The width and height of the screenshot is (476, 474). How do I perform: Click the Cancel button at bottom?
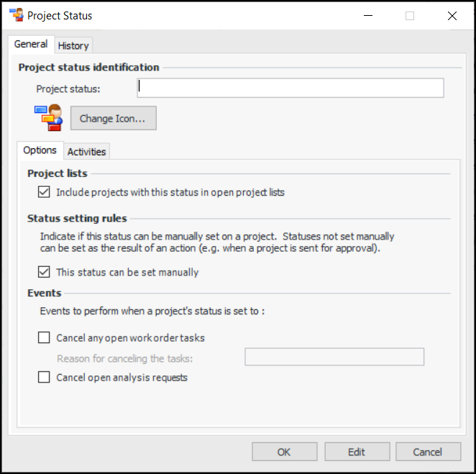click(428, 452)
